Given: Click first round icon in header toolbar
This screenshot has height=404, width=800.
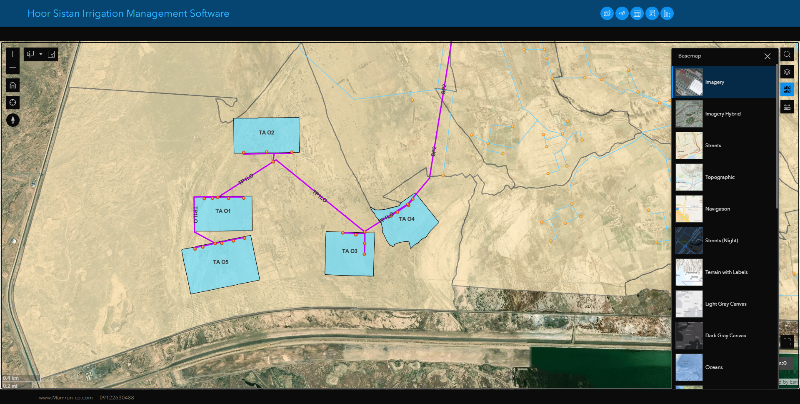Looking at the screenshot, I should click(607, 14).
